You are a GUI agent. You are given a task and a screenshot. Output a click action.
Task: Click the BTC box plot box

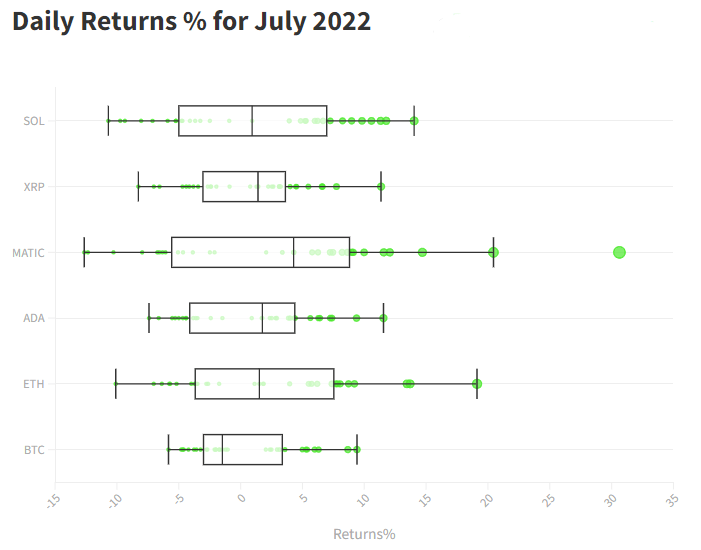243,450
